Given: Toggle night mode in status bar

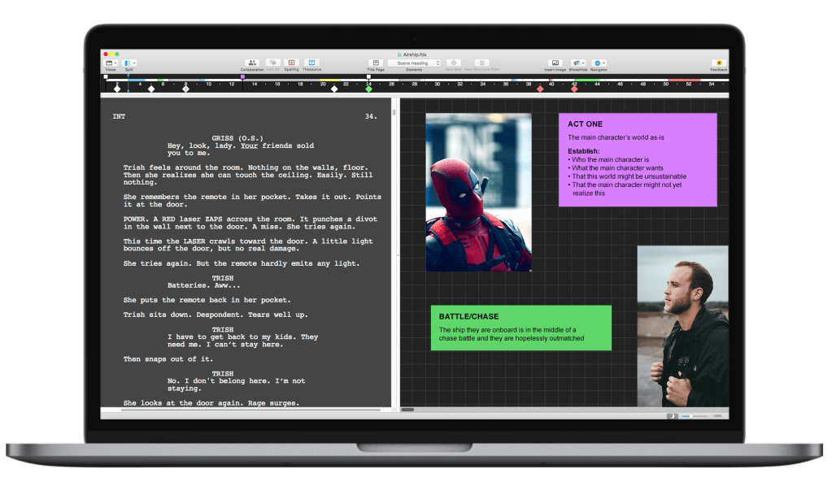Looking at the screenshot, I should point(672,416).
